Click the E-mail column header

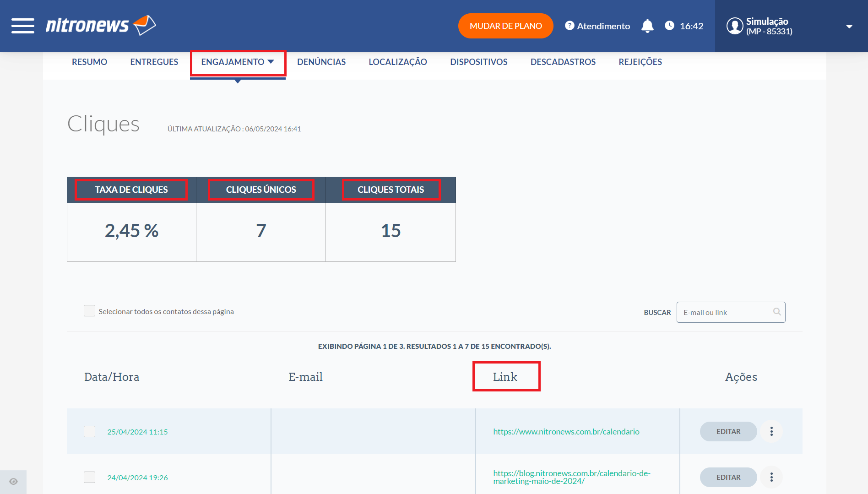coord(305,377)
